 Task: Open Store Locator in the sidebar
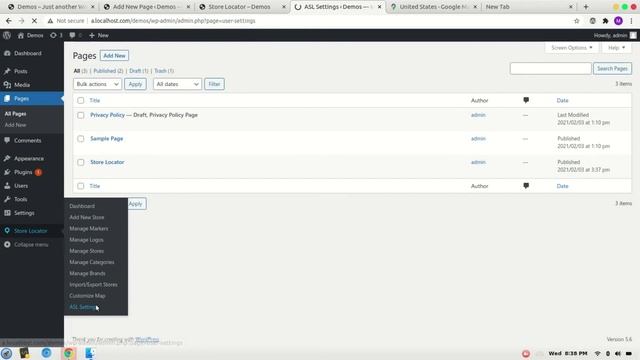click(x=32, y=231)
